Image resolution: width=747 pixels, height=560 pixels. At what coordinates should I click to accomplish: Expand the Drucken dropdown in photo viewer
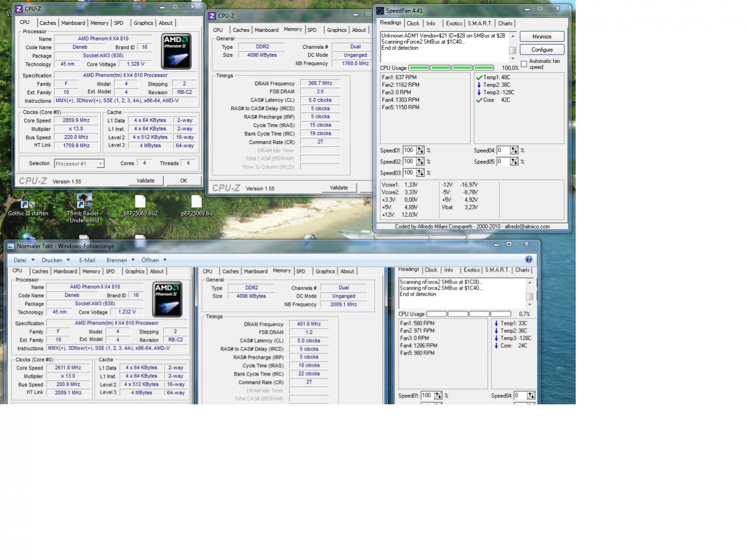point(68,260)
